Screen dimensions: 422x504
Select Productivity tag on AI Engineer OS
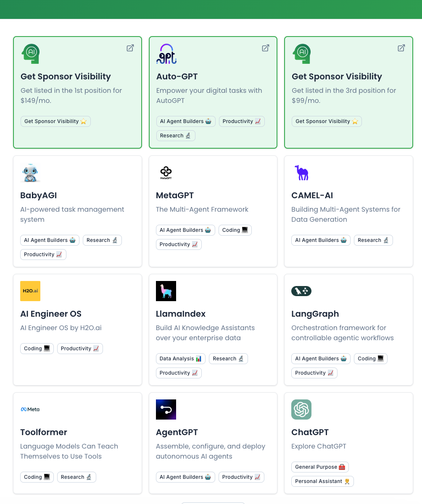click(x=80, y=349)
